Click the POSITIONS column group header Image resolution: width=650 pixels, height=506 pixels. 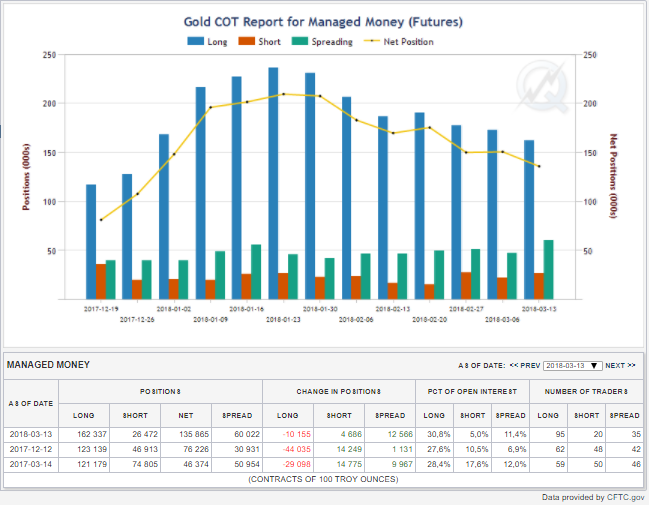pos(160,392)
